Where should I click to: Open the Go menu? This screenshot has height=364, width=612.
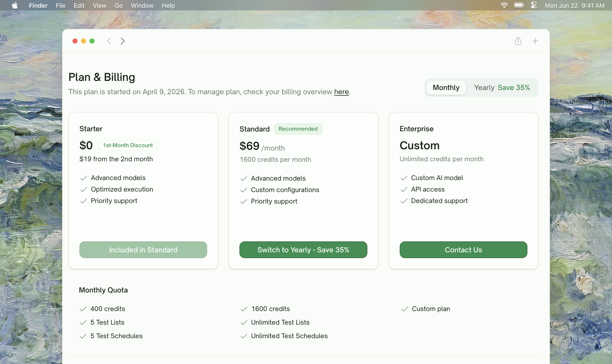119,5
